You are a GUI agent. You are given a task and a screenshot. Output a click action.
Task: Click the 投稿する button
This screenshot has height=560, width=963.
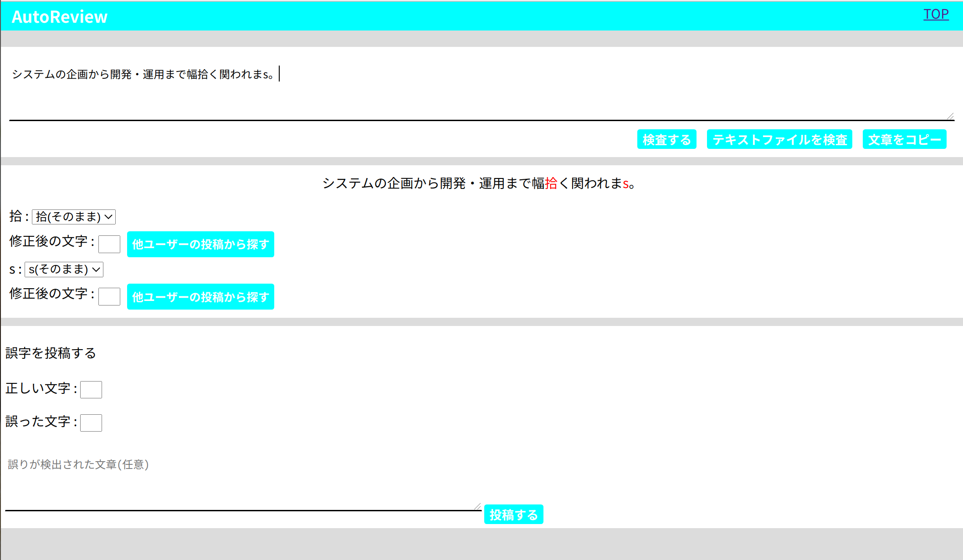[x=513, y=514]
